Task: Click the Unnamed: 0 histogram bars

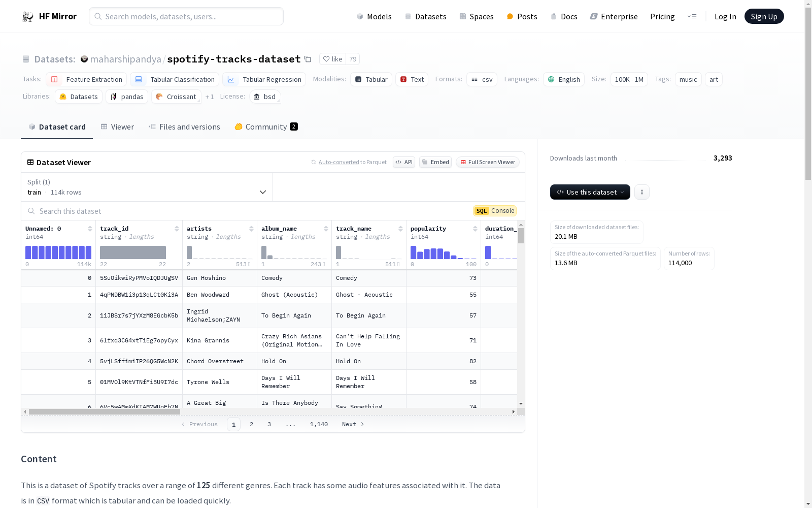Action: pyautogui.click(x=58, y=252)
